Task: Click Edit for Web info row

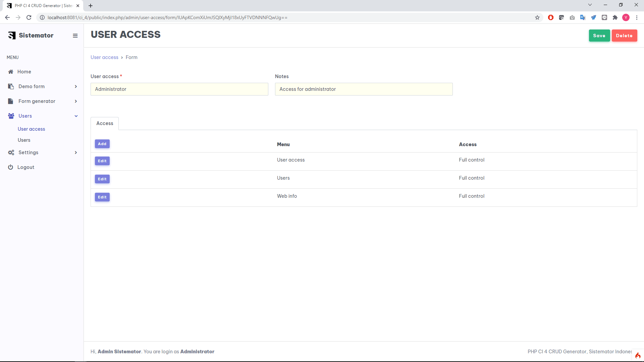Action: (x=102, y=197)
